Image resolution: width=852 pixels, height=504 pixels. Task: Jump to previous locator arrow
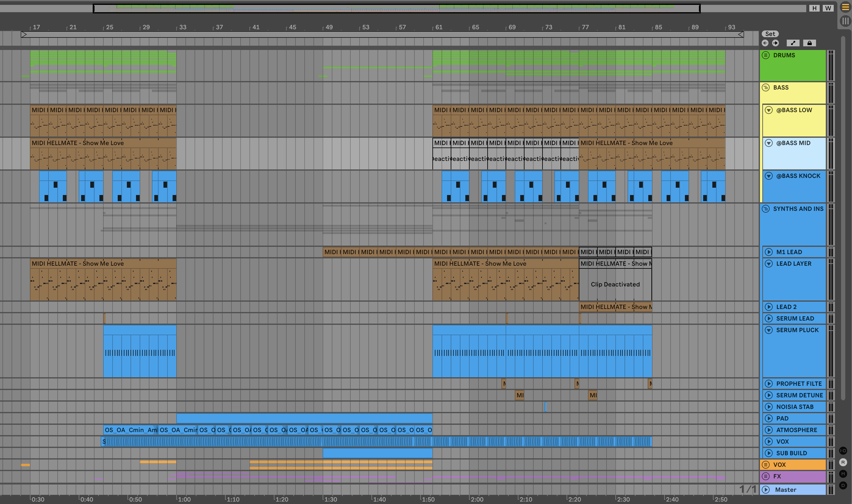765,43
